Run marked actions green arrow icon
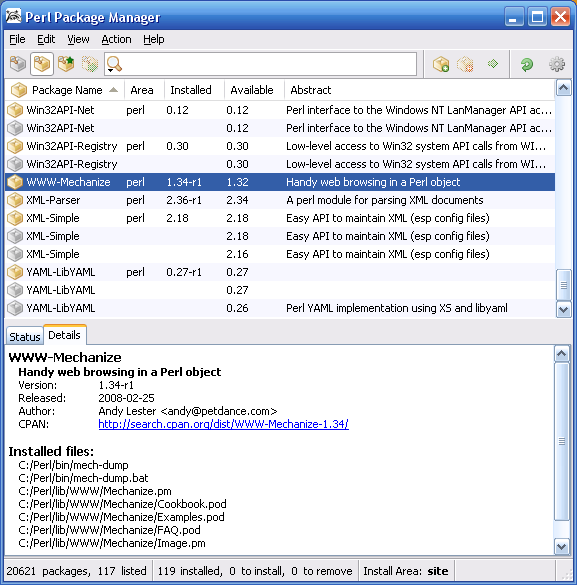Viewport: 577px width, 585px height. (x=493, y=64)
